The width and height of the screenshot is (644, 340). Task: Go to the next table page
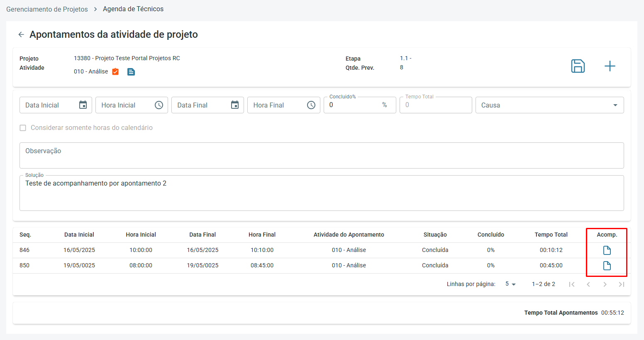[x=605, y=284]
